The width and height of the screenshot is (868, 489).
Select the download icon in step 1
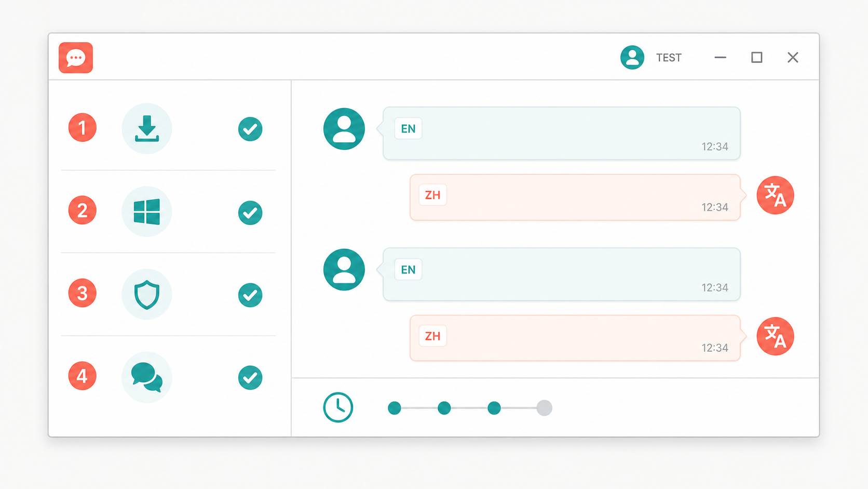click(147, 128)
